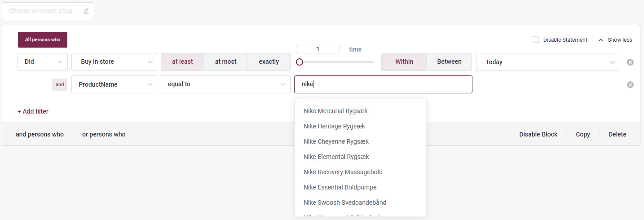Collapse statement with Show less
The width and height of the screenshot is (644, 220).
pos(615,40)
